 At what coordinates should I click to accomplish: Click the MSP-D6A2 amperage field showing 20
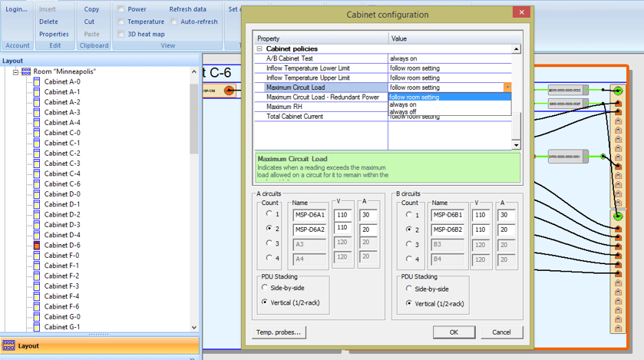368,230
